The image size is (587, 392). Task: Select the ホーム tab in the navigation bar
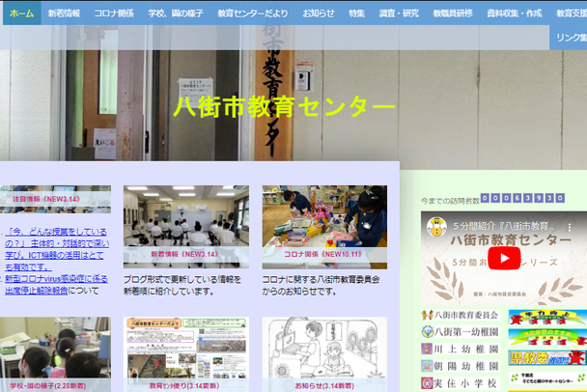pyautogui.click(x=21, y=14)
